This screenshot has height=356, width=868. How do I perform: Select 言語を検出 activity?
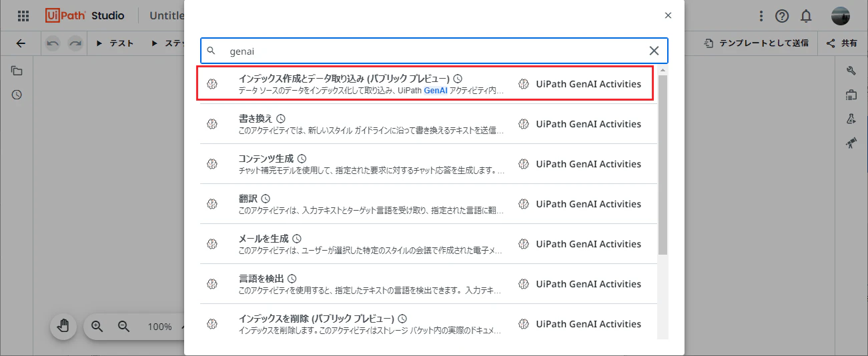[429, 284]
